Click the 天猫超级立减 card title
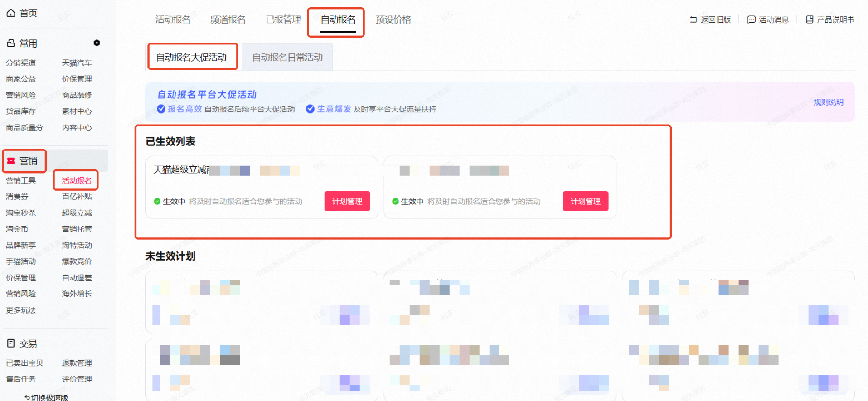The width and height of the screenshot is (868, 401). click(181, 169)
